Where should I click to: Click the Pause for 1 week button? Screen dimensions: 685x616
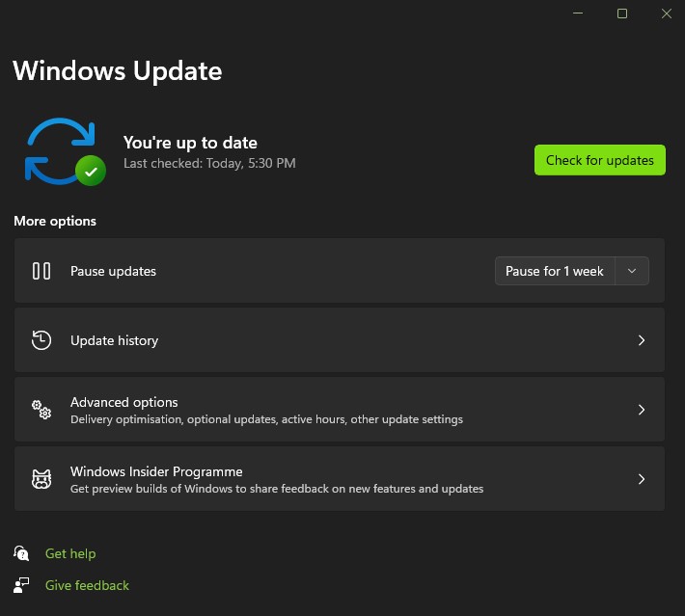[x=555, y=271]
